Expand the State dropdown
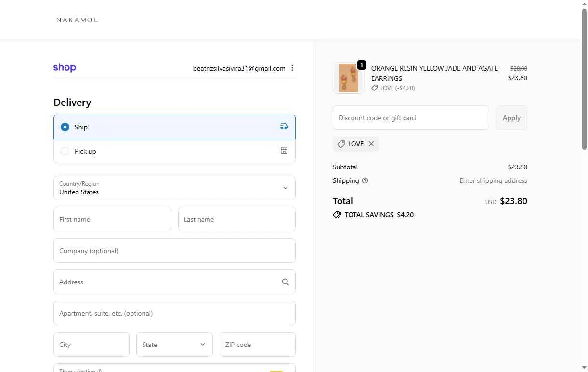Image resolution: width=588 pixels, height=372 pixels. (x=174, y=345)
